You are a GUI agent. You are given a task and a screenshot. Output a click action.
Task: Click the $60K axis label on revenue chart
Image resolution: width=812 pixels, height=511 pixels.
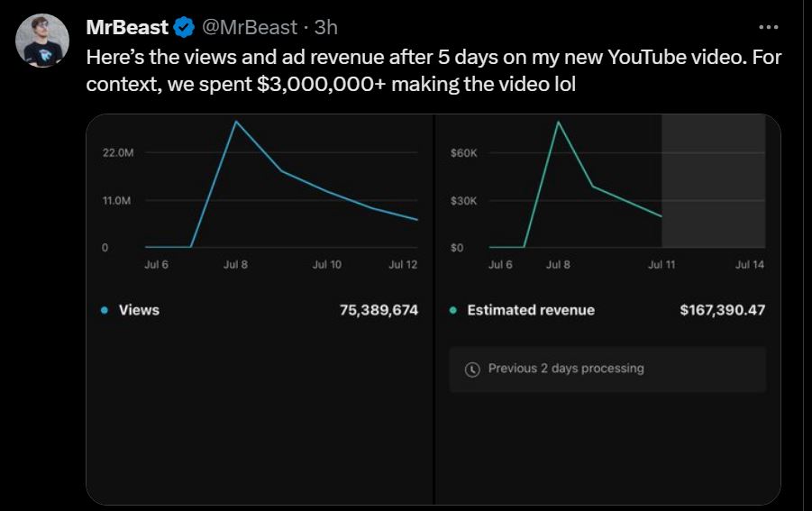pyautogui.click(x=464, y=152)
